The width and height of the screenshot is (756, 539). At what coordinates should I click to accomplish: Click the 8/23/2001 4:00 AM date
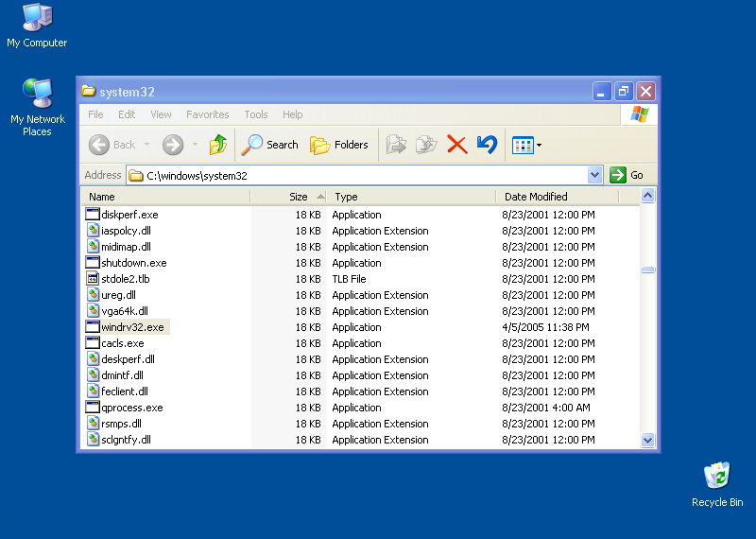[x=546, y=408]
